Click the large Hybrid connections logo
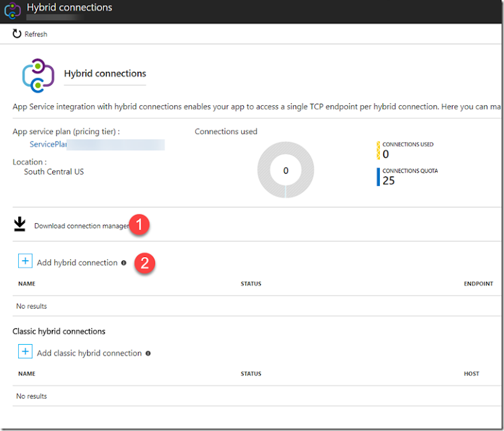 38,76
